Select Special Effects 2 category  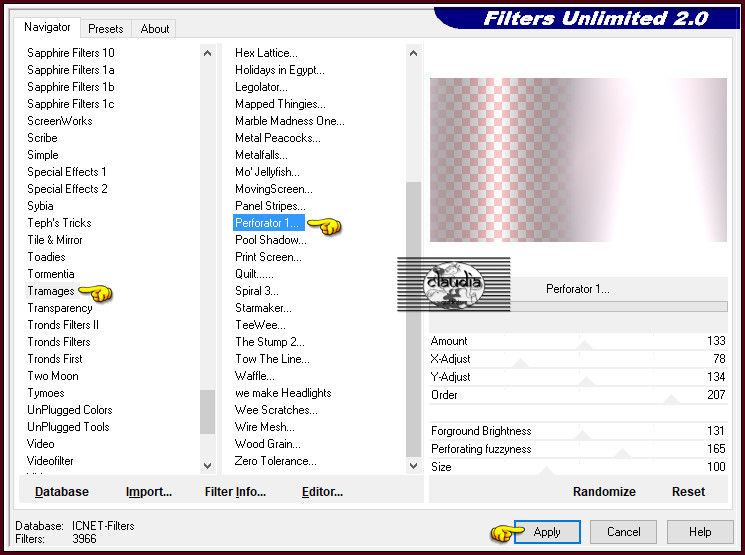coord(67,189)
